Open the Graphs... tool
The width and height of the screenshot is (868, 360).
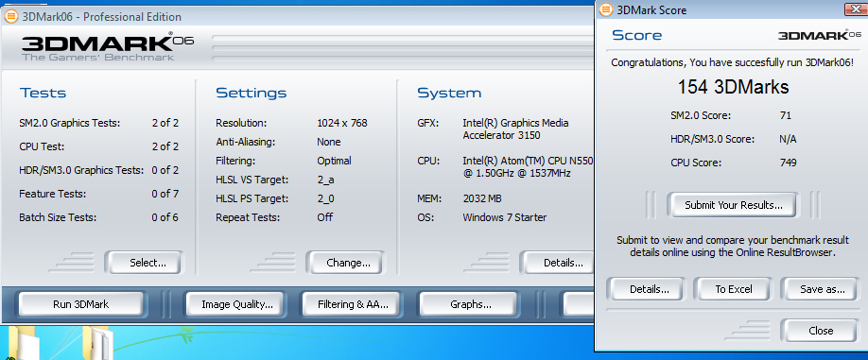click(468, 304)
